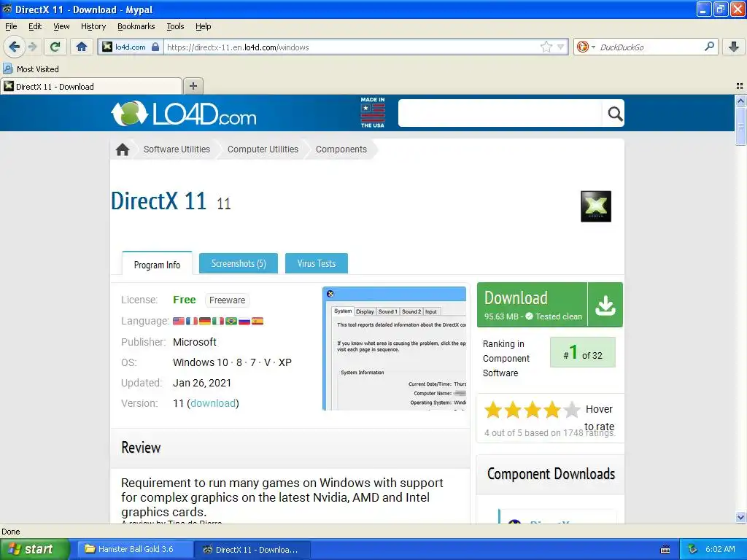
Task: Focus the LO4D site search field
Action: tap(500, 113)
